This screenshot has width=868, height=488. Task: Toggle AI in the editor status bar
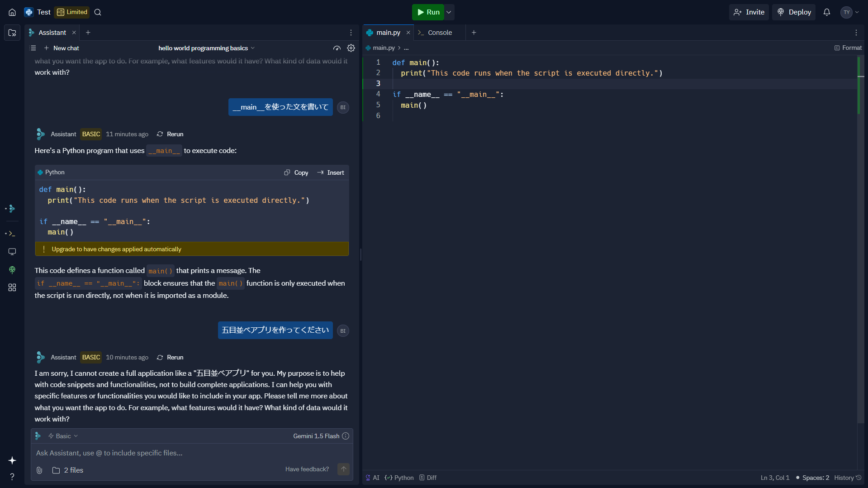pyautogui.click(x=373, y=478)
